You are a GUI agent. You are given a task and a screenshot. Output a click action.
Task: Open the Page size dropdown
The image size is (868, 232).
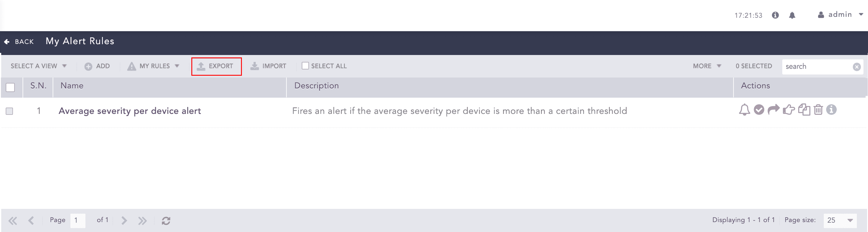pyautogui.click(x=840, y=220)
